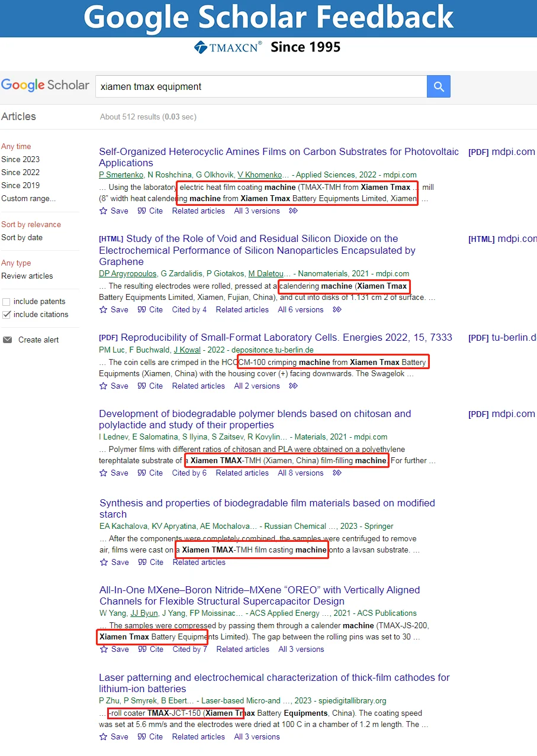
Task: Filter results Since 2023
Action: [20, 159]
